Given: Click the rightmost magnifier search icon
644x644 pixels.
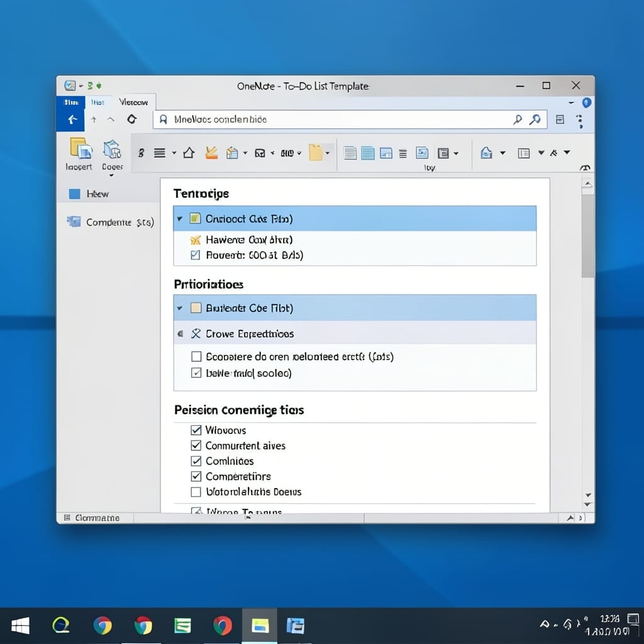Looking at the screenshot, I should point(535,119).
